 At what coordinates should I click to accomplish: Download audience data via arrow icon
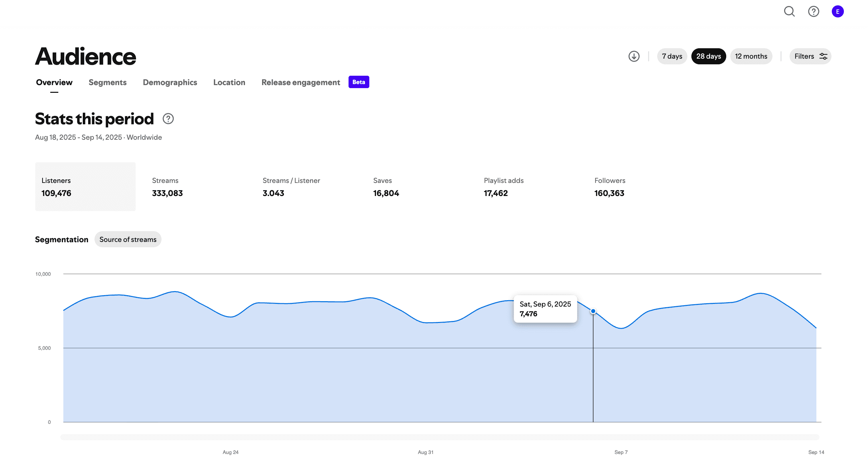(634, 56)
